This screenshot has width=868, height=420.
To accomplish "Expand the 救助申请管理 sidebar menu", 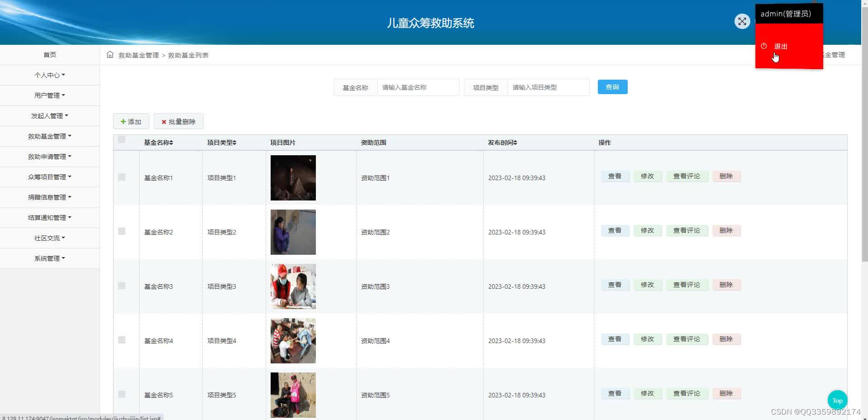I will point(50,157).
